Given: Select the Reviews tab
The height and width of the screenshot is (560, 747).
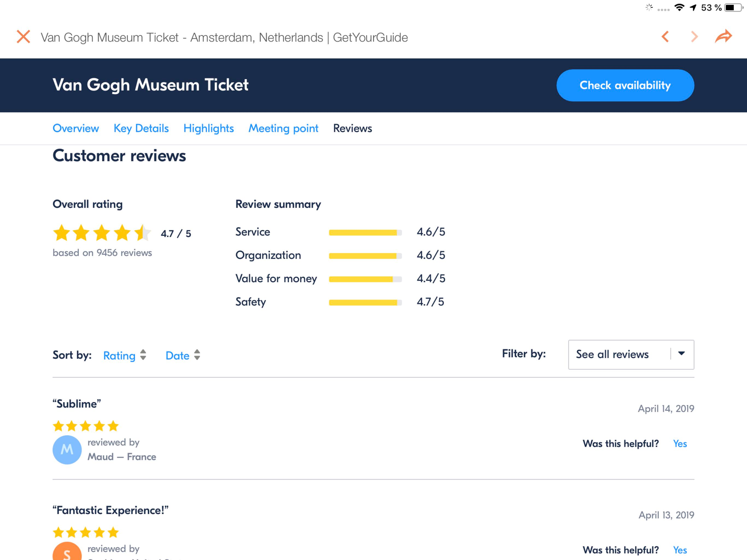Looking at the screenshot, I should click(x=352, y=128).
